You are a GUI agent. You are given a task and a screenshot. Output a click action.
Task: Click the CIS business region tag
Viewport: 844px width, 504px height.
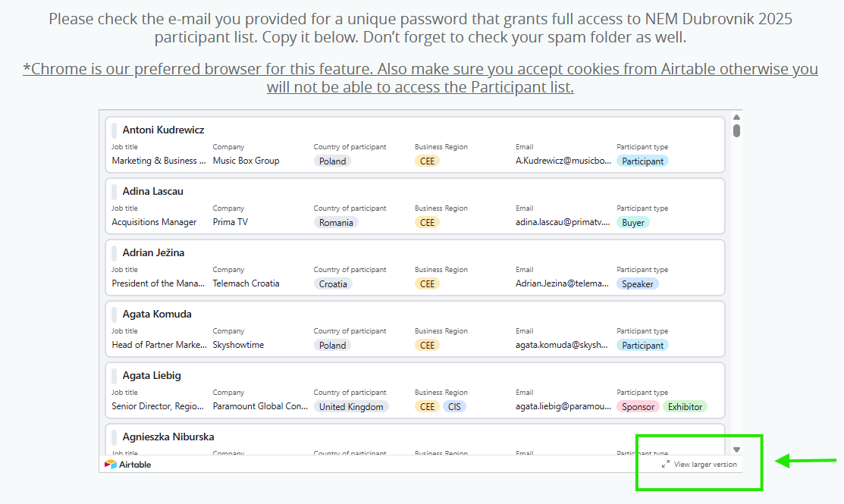(454, 406)
